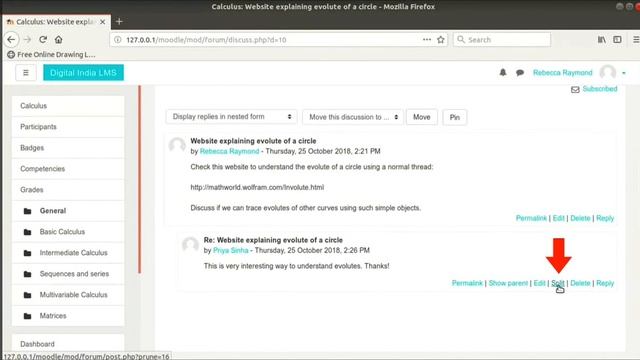Open a new browser tab
Screen dimensions: 640x360
coord(119,21)
